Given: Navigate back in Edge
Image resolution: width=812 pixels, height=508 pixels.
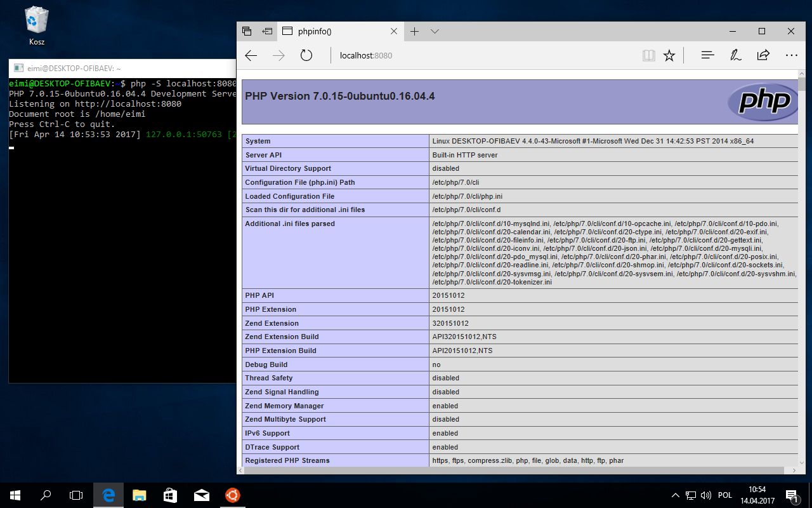Looking at the screenshot, I should coord(251,55).
